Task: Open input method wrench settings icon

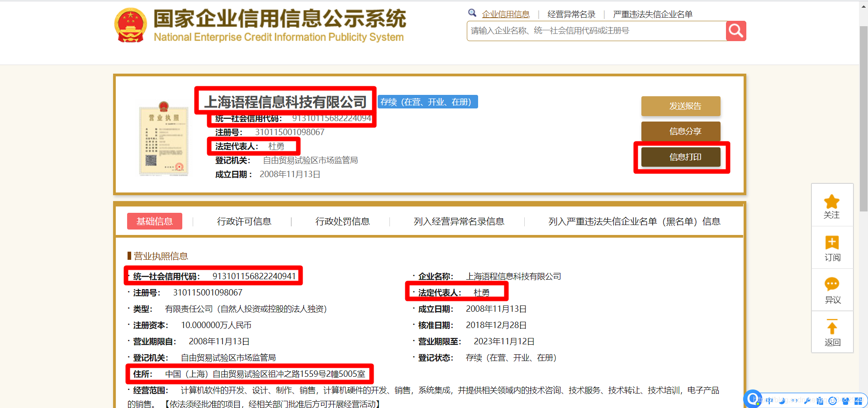Action: point(807,401)
